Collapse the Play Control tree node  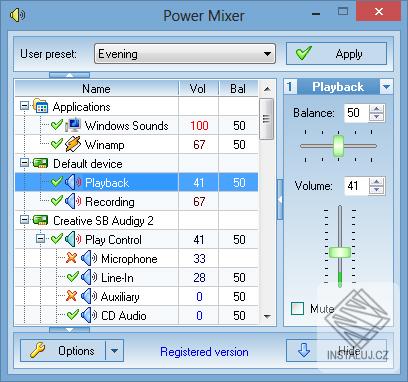point(40,239)
